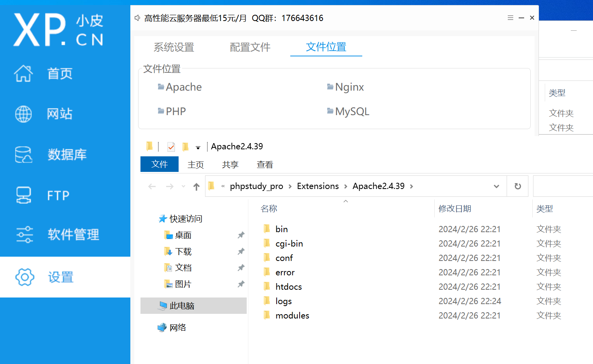Viewport: 593px width, 364px height.
Task: Open the hamburger menu icon in title bar
Action: coord(511,18)
